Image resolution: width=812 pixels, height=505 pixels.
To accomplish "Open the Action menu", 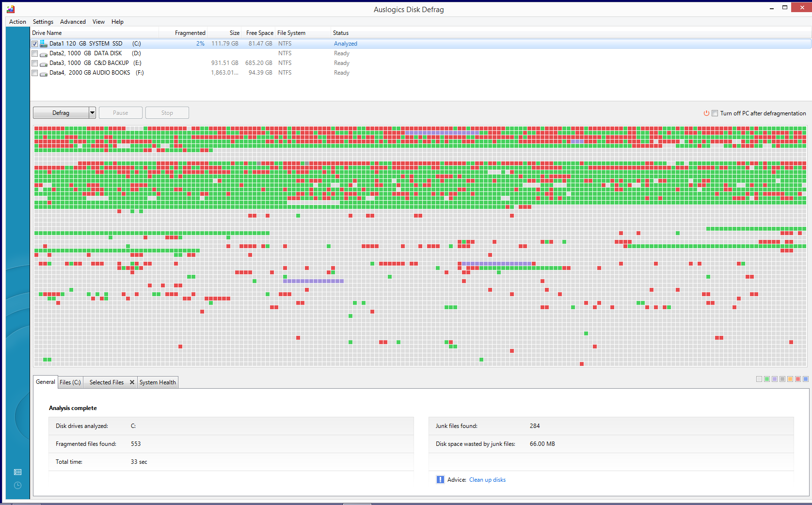I will pyautogui.click(x=17, y=22).
